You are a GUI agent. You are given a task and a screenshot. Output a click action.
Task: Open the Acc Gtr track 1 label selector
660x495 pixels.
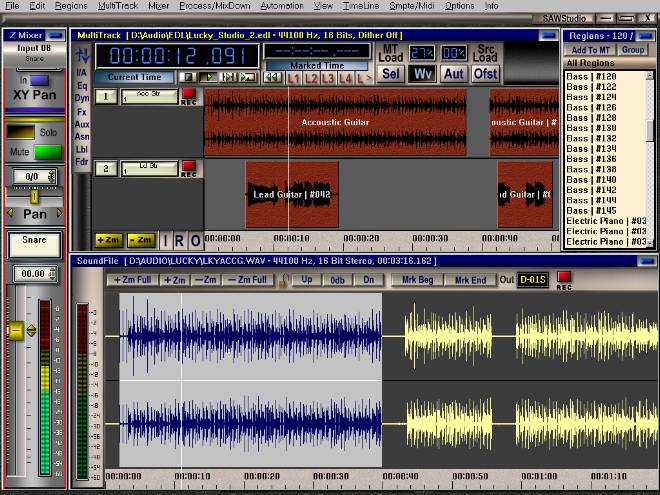(149, 96)
